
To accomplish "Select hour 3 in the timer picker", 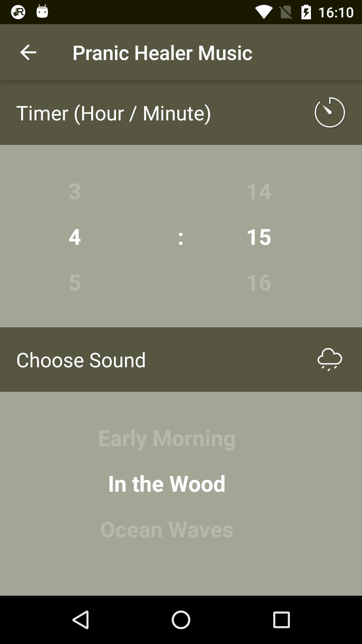I will [74, 191].
